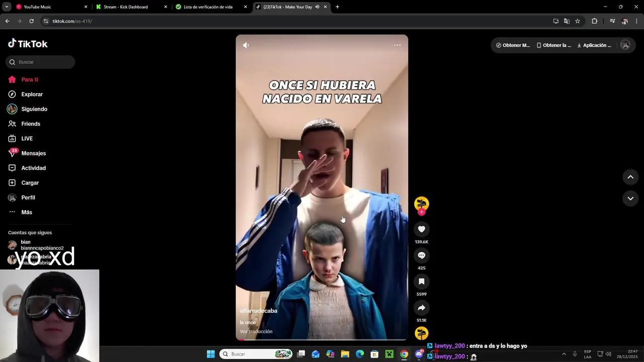Go back in the browser
The width and height of the screenshot is (644, 362).
7,21
